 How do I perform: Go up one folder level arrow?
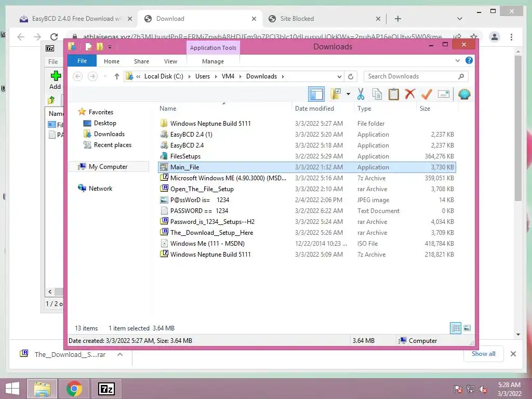click(117, 76)
